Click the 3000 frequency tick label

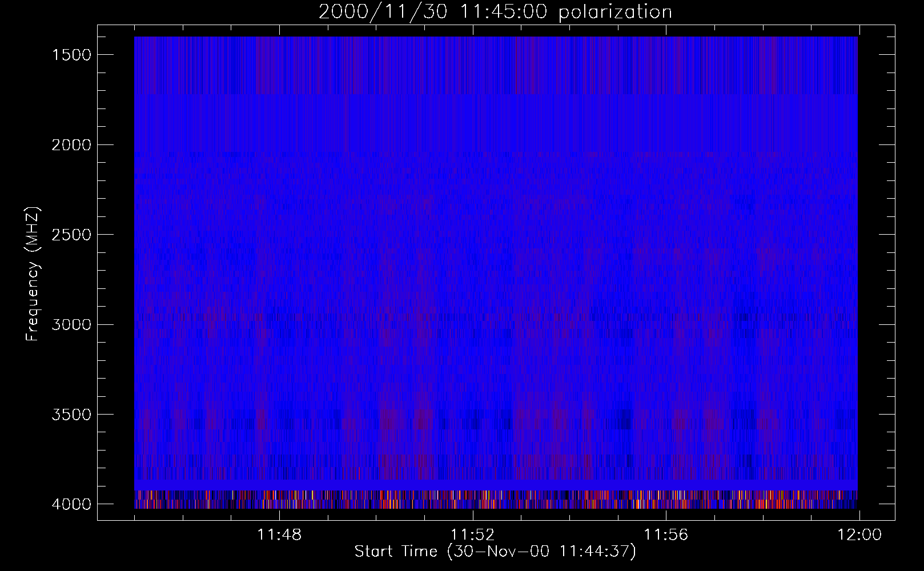pos(71,325)
